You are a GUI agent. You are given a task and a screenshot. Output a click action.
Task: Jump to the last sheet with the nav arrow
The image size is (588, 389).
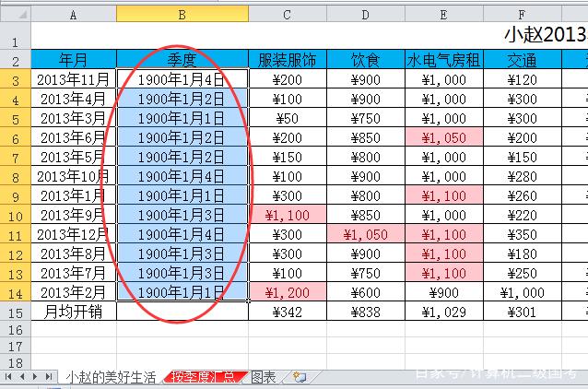[48, 376]
